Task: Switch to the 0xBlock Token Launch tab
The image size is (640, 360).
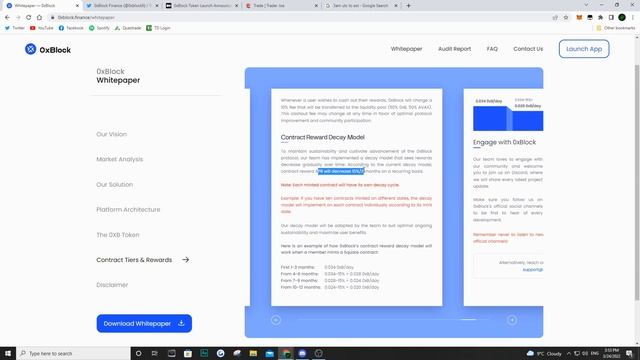Action: 202,6
